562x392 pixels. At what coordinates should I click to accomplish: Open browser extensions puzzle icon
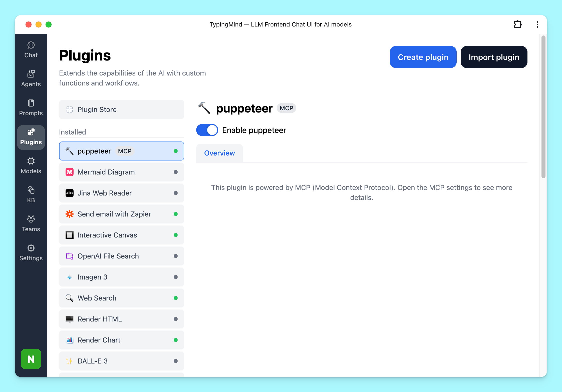(518, 24)
